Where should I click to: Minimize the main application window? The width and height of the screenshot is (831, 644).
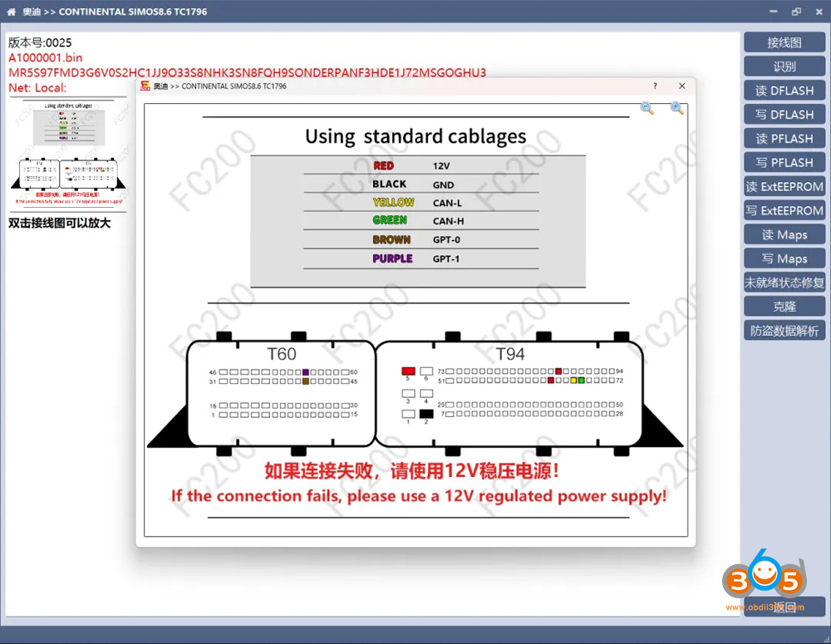click(x=773, y=12)
